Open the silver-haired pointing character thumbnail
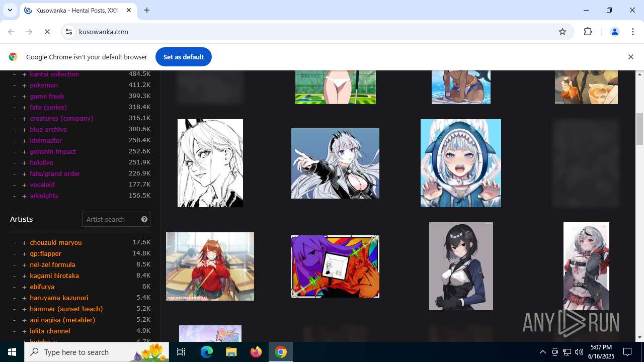The width and height of the screenshot is (644, 362). click(x=335, y=163)
